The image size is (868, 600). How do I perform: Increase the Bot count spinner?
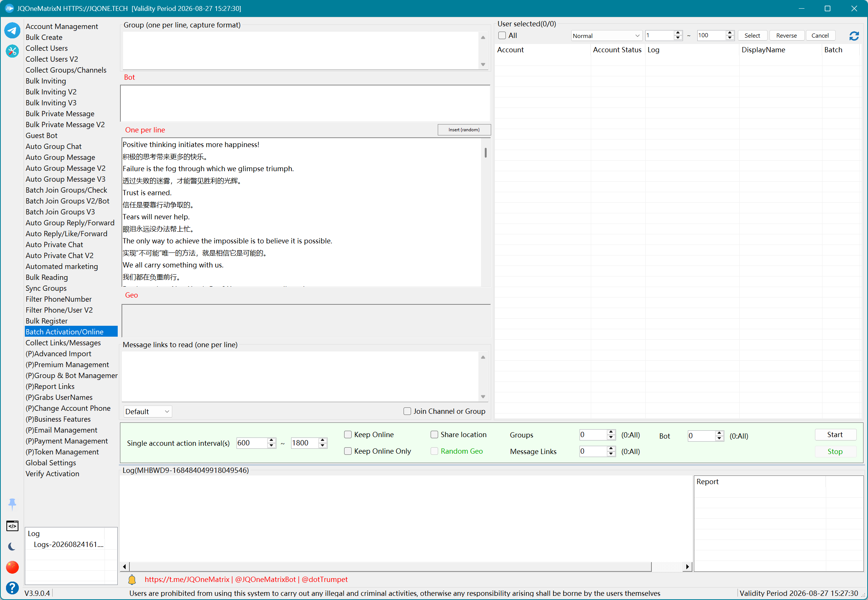click(719, 433)
